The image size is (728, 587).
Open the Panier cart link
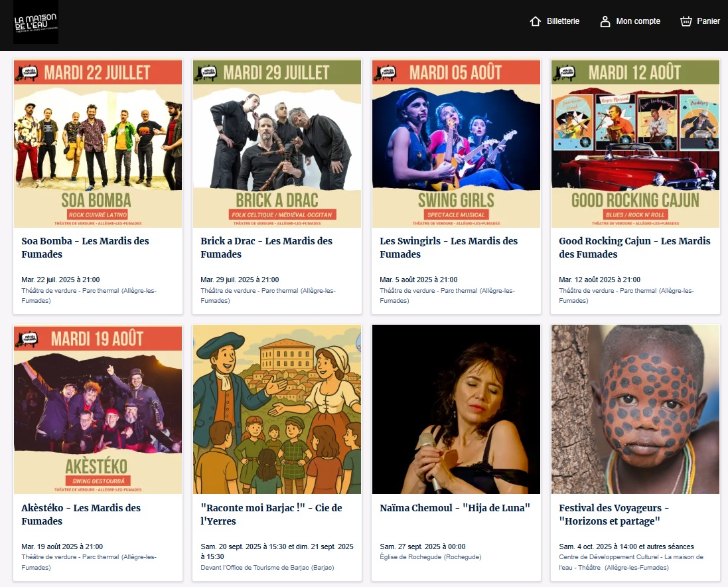pyautogui.click(x=708, y=21)
